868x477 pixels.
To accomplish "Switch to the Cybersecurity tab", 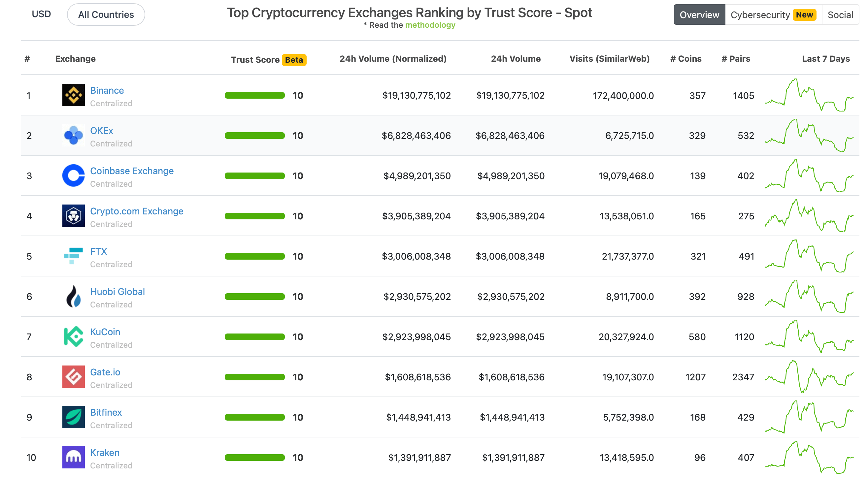I will pyautogui.click(x=773, y=15).
